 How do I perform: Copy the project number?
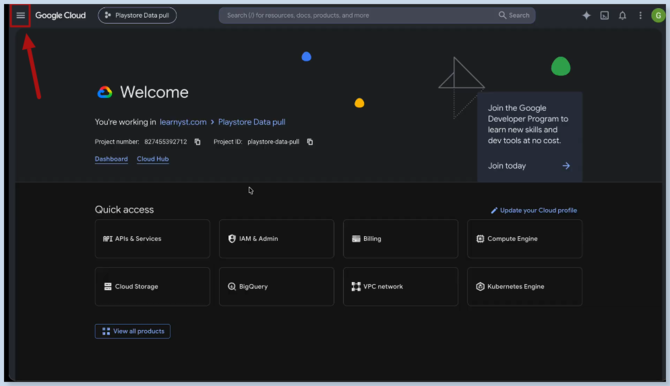click(197, 141)
